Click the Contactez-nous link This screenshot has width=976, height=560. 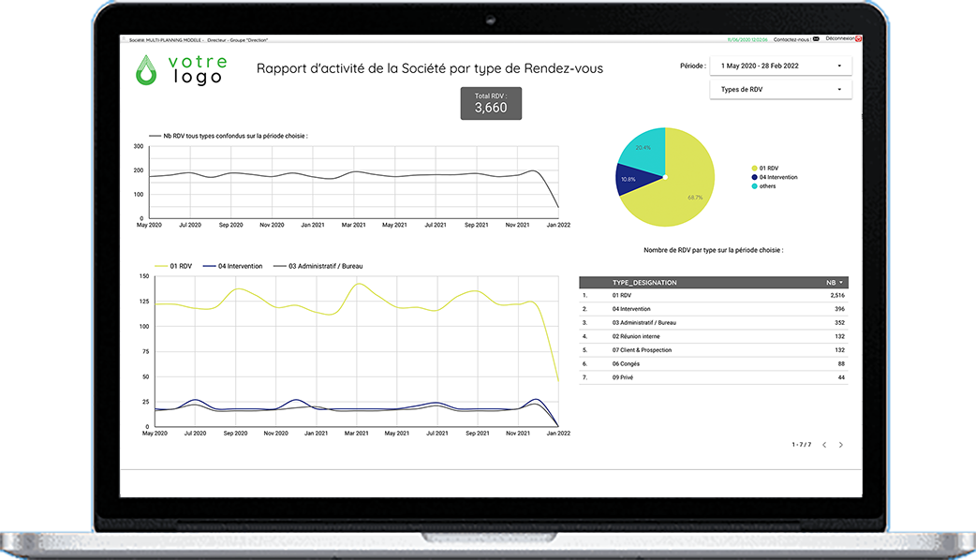791,39
